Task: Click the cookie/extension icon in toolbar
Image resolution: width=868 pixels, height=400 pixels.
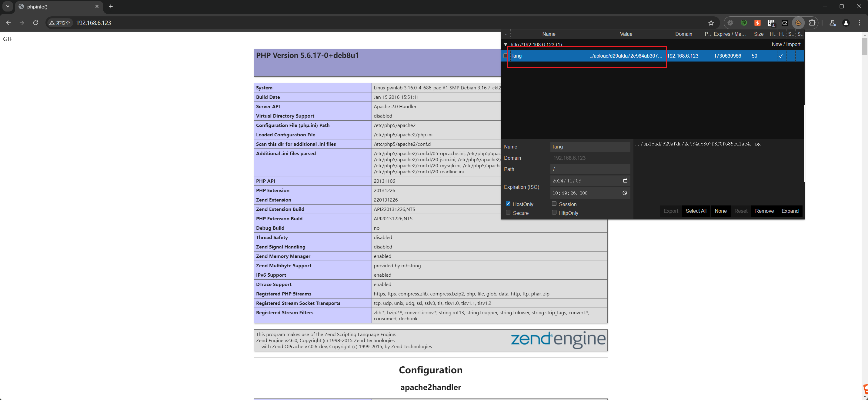Action: 798,23
